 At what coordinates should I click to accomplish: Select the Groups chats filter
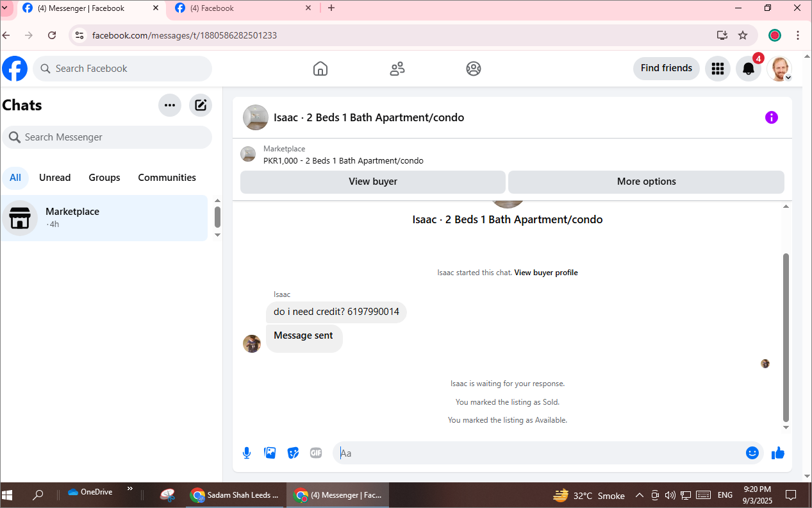(x=104, y=178)
